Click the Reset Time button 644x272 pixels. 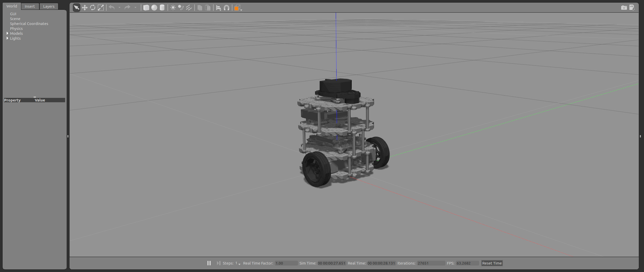point(491,263)
